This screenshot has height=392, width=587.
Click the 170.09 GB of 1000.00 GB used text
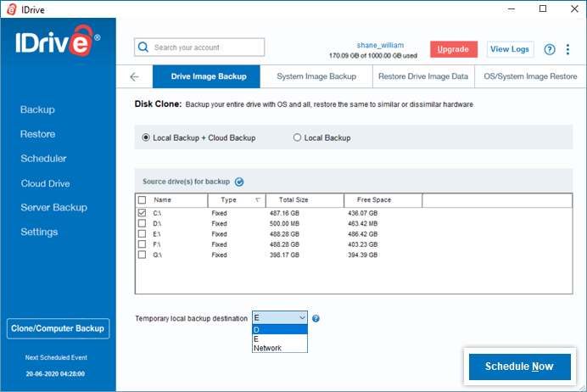(373, 56)
